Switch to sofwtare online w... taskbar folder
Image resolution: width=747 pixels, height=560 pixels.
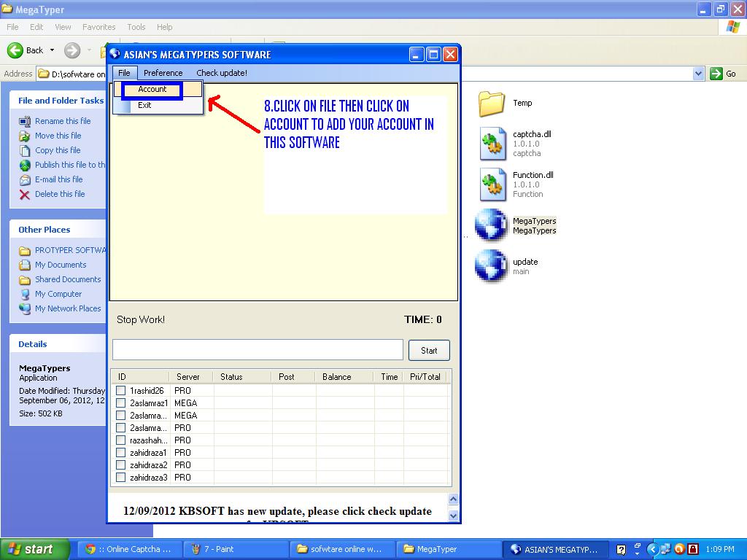click(x=343, y=549)
